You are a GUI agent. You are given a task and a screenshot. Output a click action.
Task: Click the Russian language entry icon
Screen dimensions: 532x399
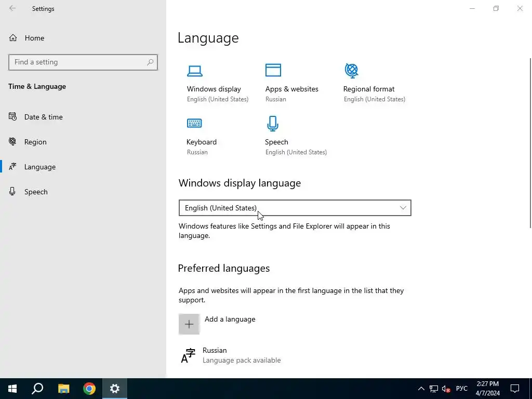click(x=188, y=355)
